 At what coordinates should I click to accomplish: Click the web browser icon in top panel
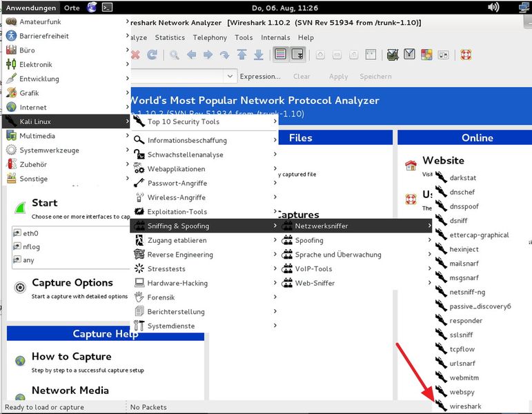pyautogui.click(x=92, y=7)
